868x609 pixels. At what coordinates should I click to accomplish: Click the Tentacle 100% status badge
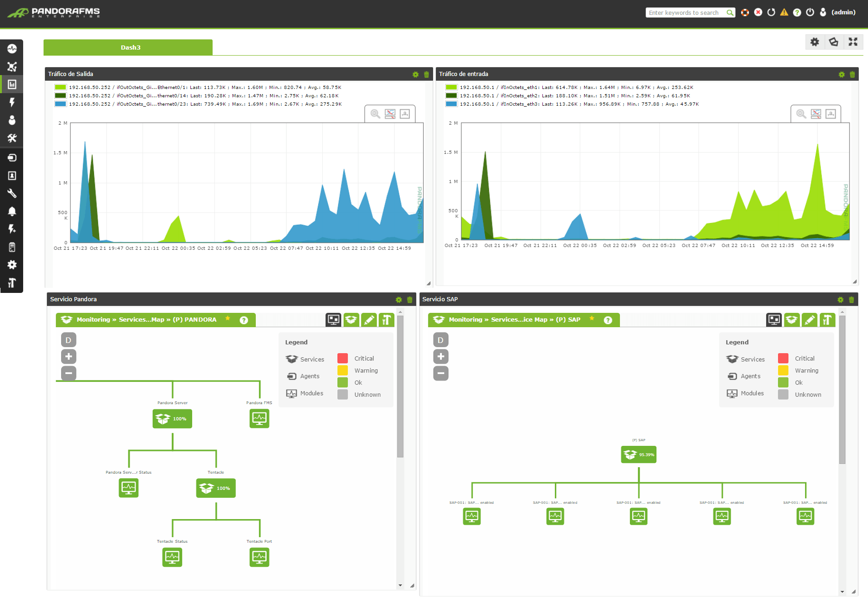pos(215,488)
